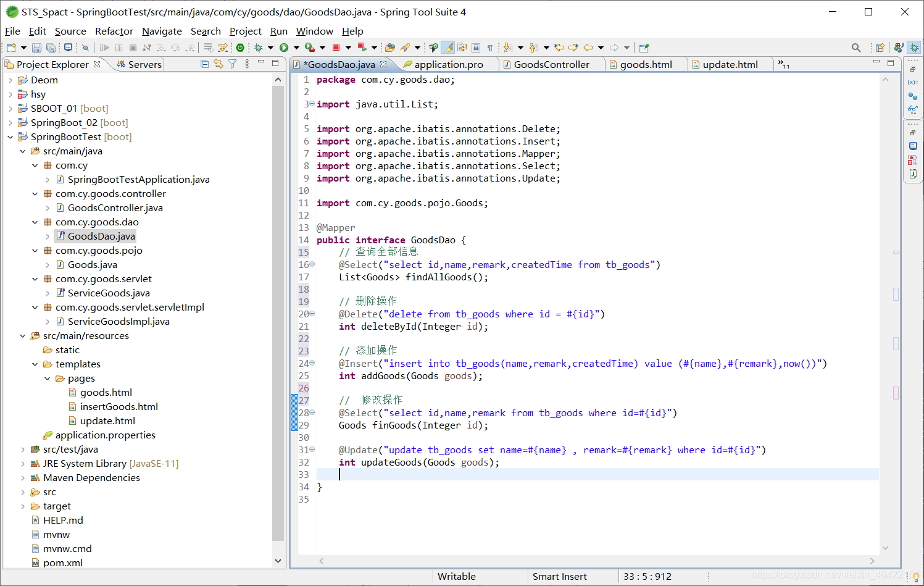Click the Relaunch application icon

pyautogui.click(x=362, y=48)
